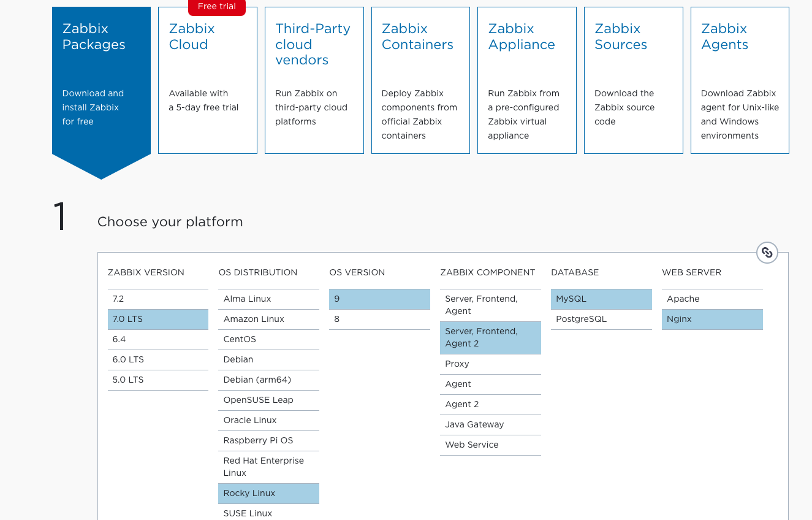Open the Zabbix Cloud card
This screenshot has width=812, height=520.
tap(208, 80)
